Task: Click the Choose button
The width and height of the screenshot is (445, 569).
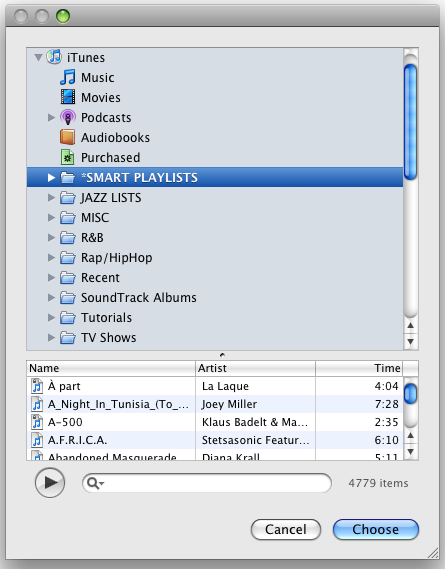Action: coord(376,529)
